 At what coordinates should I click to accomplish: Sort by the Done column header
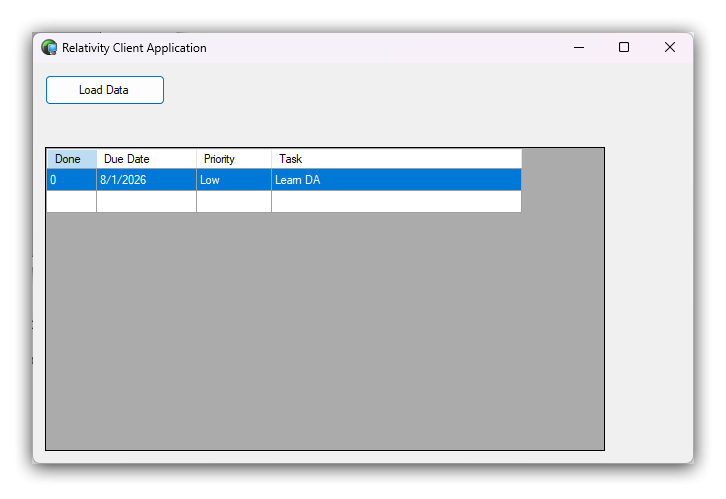[x=72, y=159]
